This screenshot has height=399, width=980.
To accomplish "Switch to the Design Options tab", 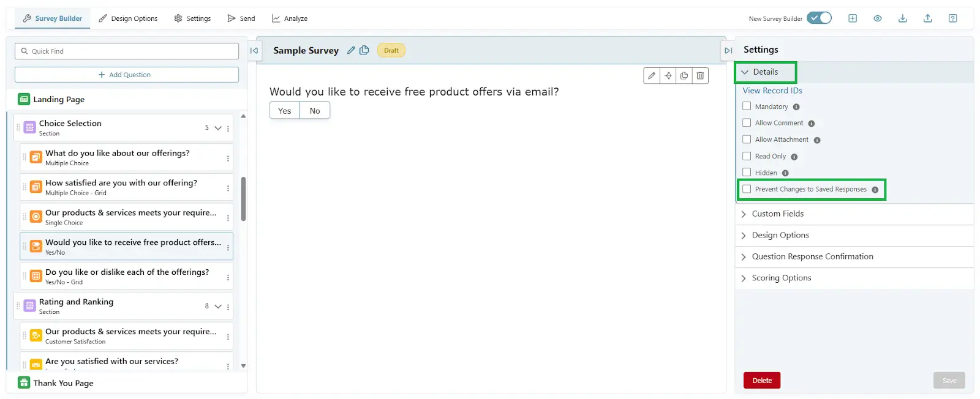I will [129, 18].
